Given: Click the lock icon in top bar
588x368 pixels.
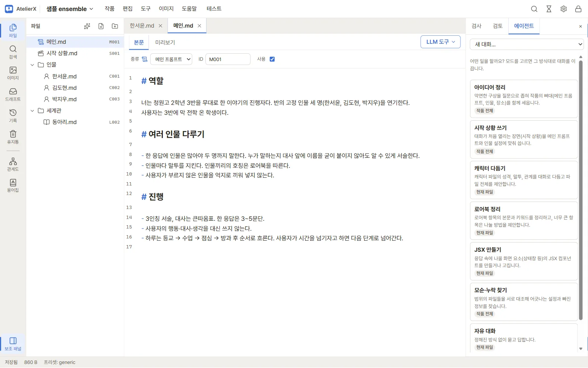Looking at the screenshot, I should [578, 9].
